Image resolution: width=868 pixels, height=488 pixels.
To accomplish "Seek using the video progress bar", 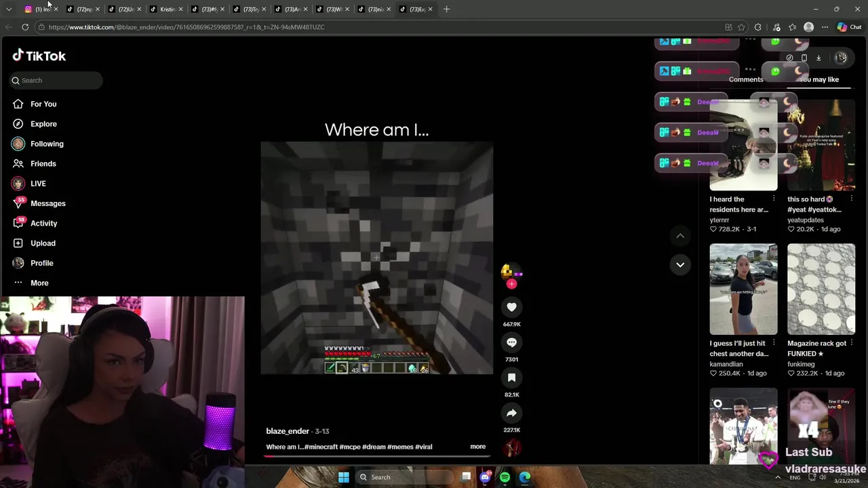I will [x=376, y=455].
